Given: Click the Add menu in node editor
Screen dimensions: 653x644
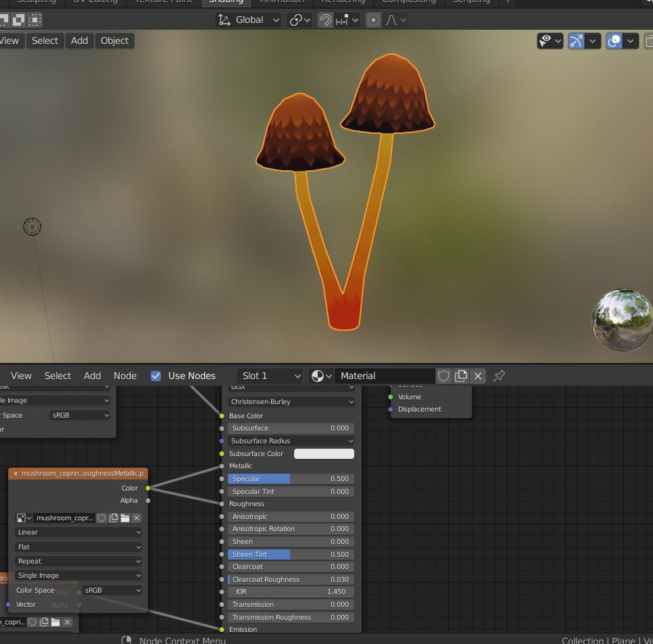Looking at the screenshot, I should pos(92,376).
